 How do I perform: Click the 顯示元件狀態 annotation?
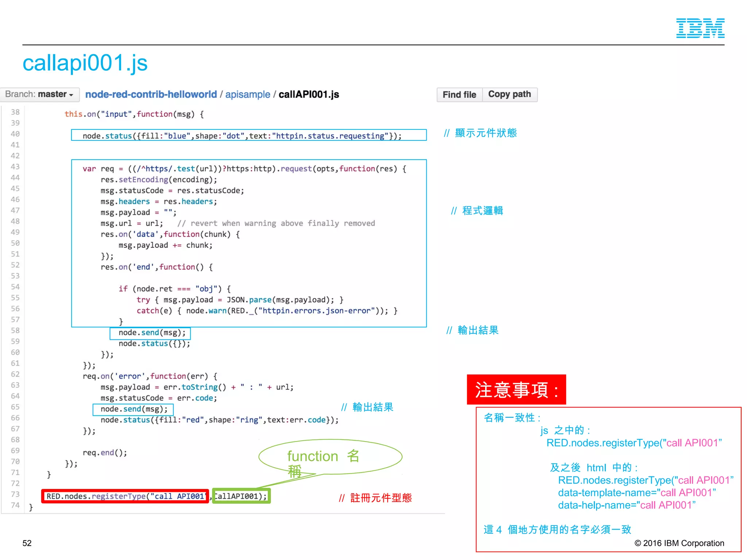[x=480, y=133]
